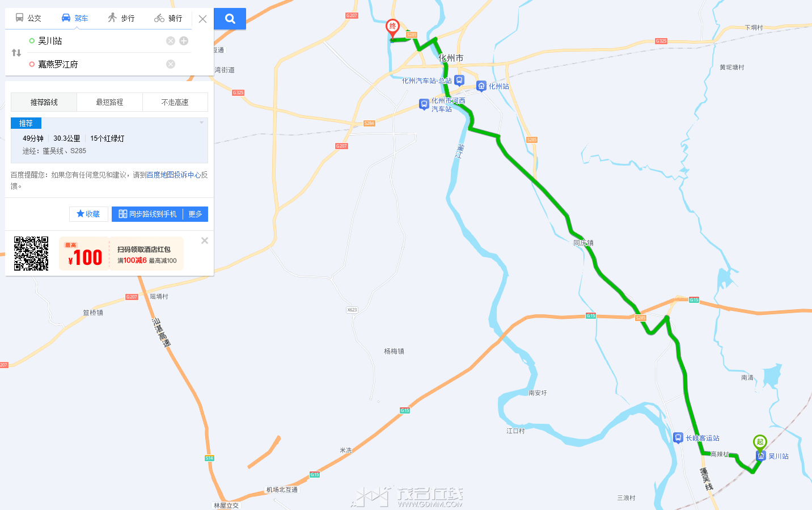Swap start and destination with arrows icon

coord(16,53)
